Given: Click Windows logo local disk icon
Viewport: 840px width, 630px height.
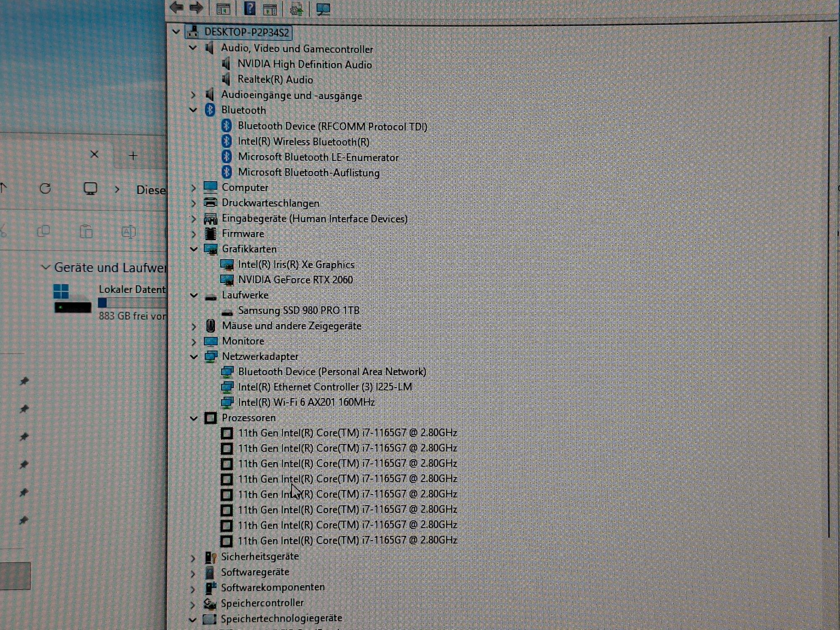Looking at the screenshot, I should pyautogui.click(x=61, y=291).
